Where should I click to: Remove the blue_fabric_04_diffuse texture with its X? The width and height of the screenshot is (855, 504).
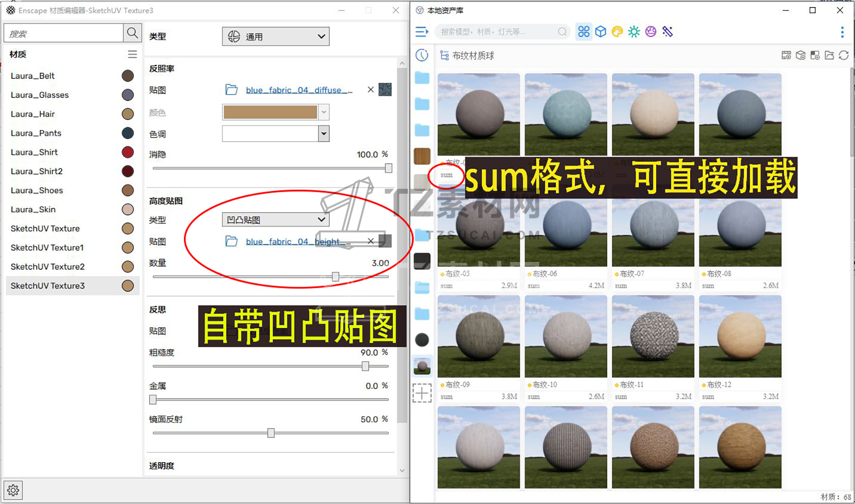click(x=370, y=89)
